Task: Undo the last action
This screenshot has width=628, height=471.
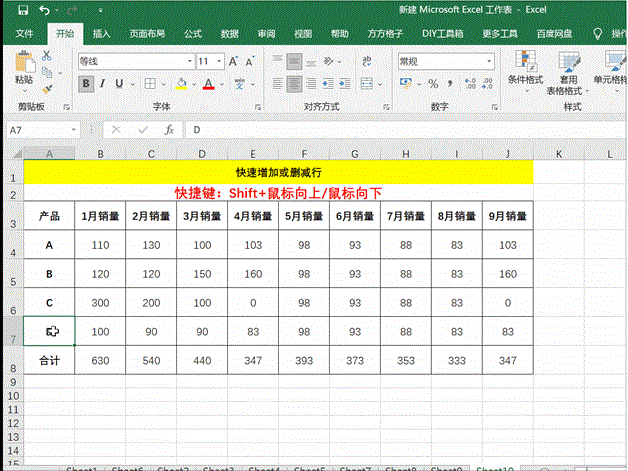Action: point(44,10)
